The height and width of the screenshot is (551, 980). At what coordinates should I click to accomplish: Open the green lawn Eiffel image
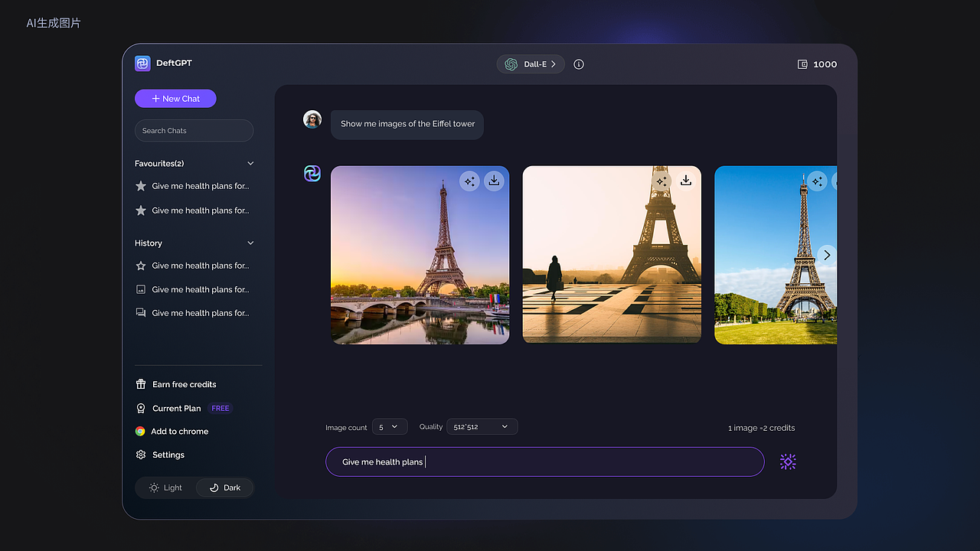[x=776, y=255]
